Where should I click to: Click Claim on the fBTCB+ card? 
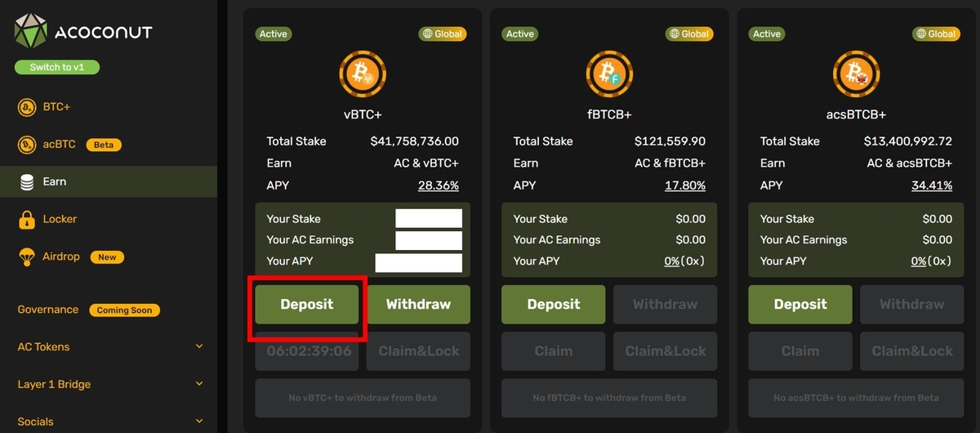click(554, 351)
